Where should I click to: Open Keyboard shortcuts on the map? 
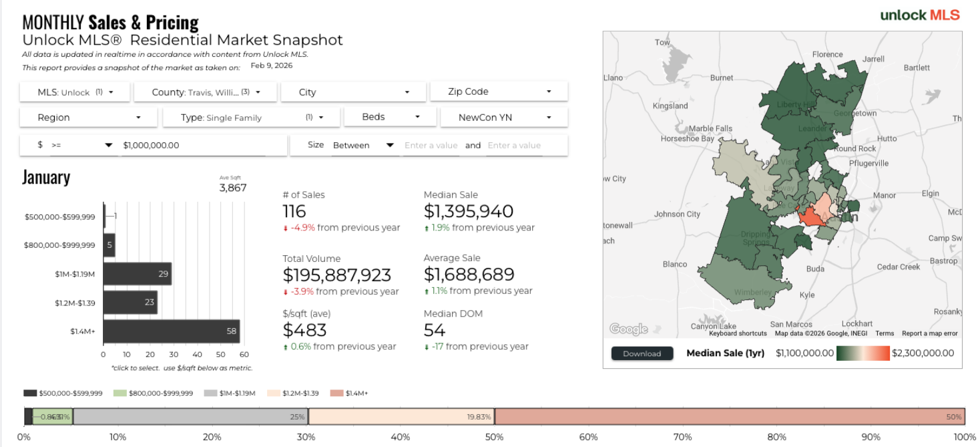pos(738,333)
